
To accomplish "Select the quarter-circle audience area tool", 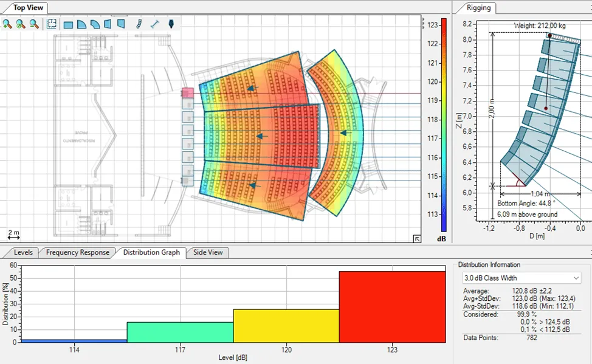I will pyautogui.click(x=82, y=24).
